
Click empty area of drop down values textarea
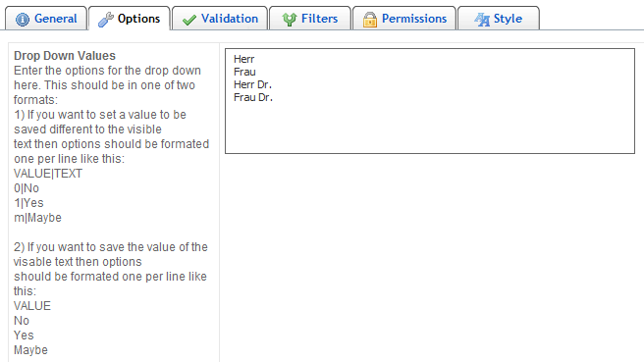pos(430,128)
